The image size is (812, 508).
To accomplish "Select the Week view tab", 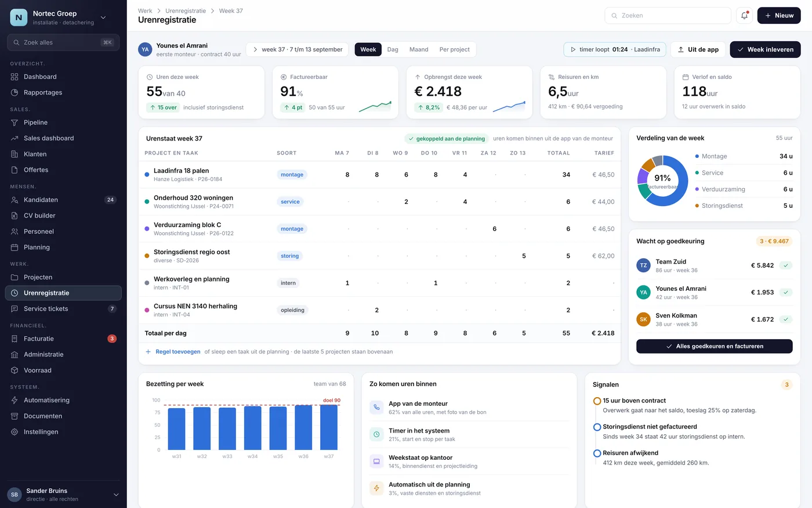I will tap(368, 49).
